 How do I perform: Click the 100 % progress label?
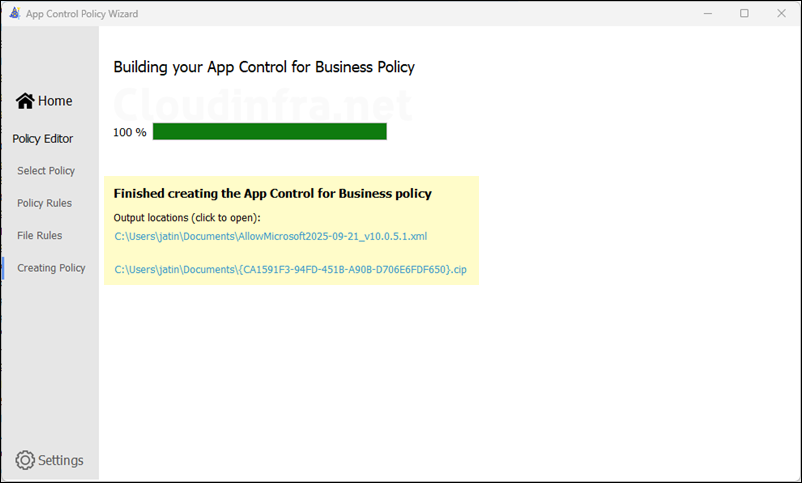coord(129,132)
